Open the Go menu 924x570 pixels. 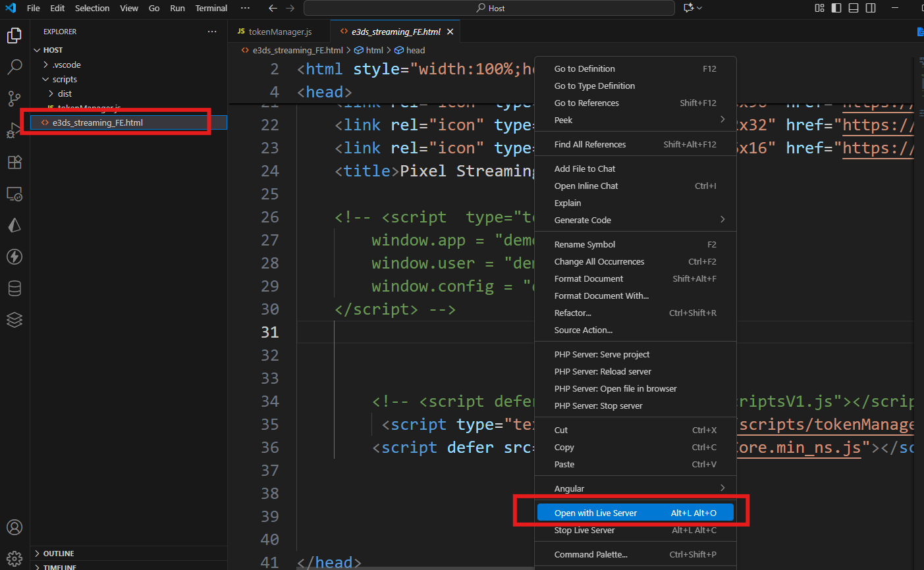click(154, 8)
